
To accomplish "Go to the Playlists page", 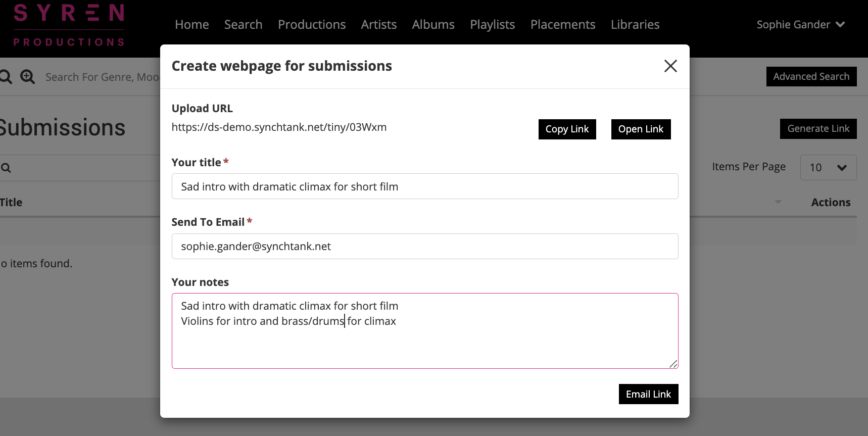I will point(492,25).
